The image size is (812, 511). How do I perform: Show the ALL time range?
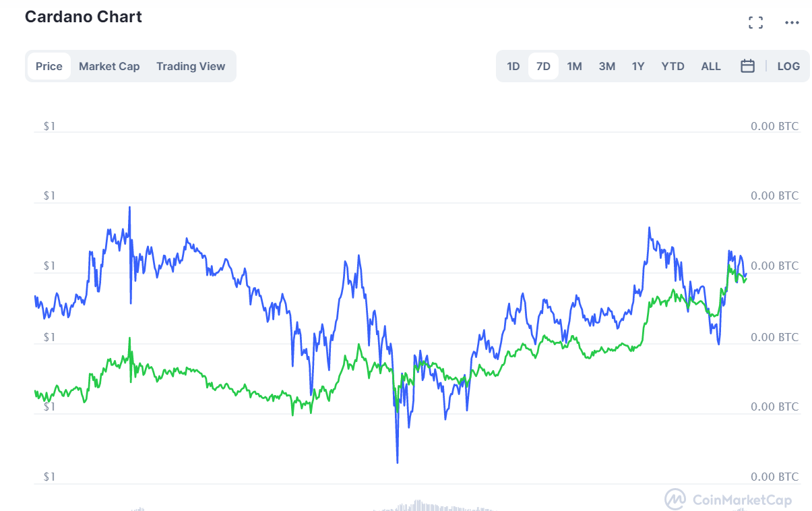(x=711, y=66)
